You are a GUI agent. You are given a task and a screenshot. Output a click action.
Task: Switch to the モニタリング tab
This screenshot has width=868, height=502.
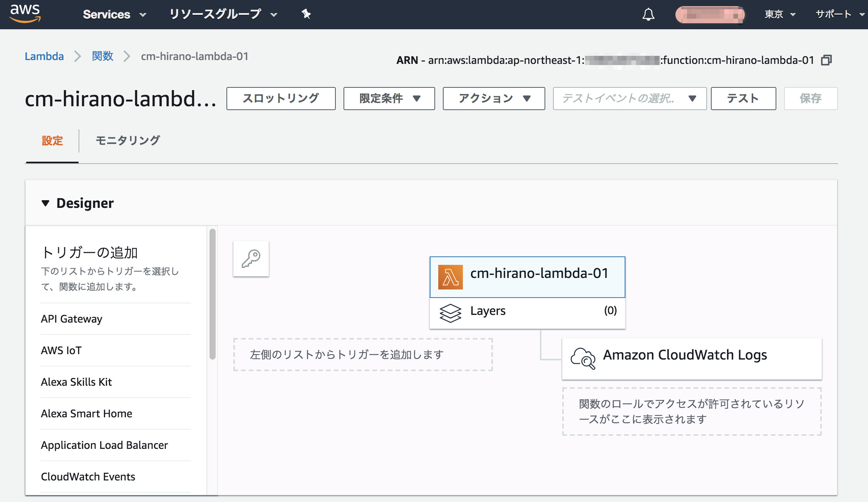(x=127, y=141)
